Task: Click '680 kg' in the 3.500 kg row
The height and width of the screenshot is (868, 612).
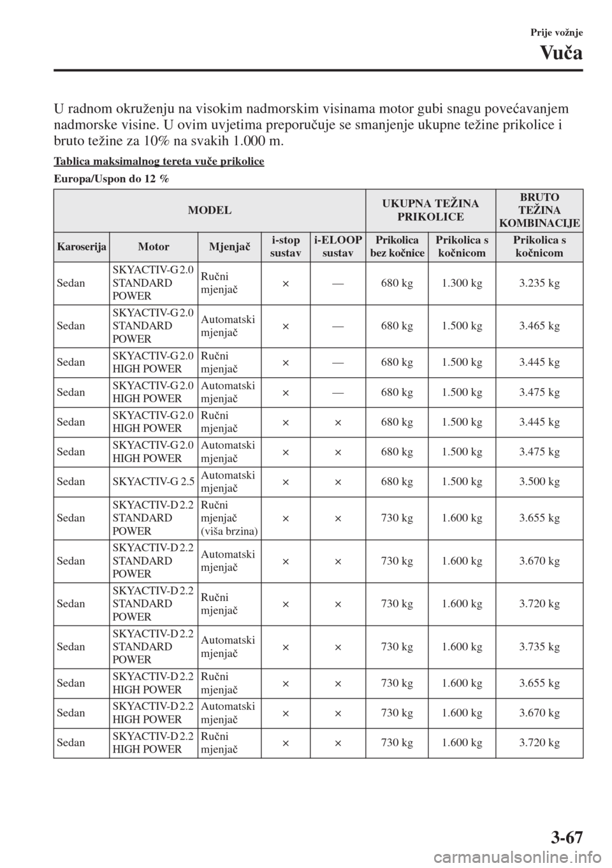Action: 397,482
